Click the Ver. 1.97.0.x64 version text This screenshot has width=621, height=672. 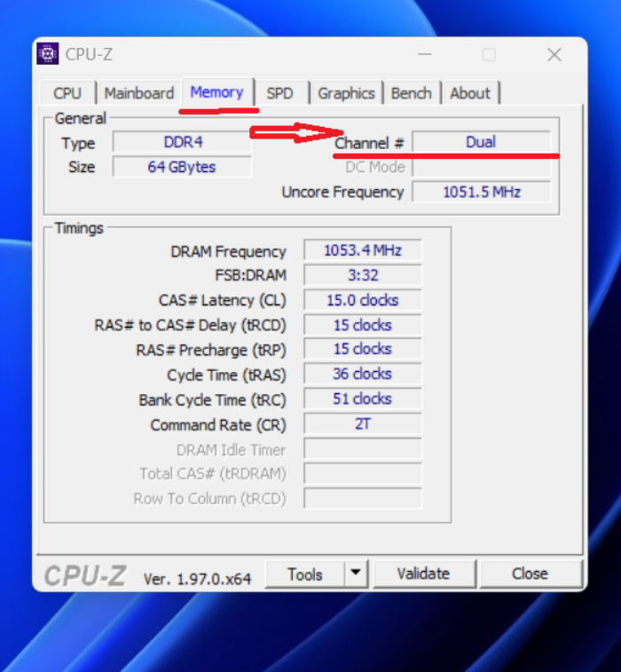(x=198, y=579)
